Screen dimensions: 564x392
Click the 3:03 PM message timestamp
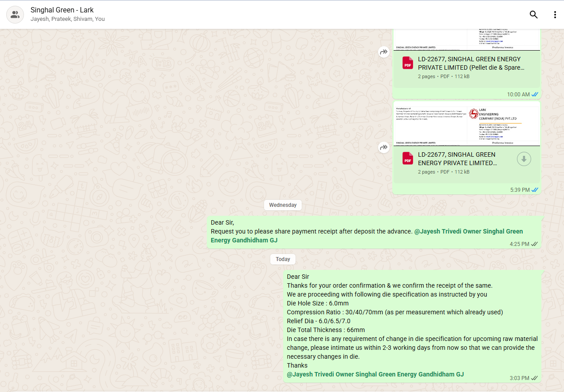coord(519,378)
